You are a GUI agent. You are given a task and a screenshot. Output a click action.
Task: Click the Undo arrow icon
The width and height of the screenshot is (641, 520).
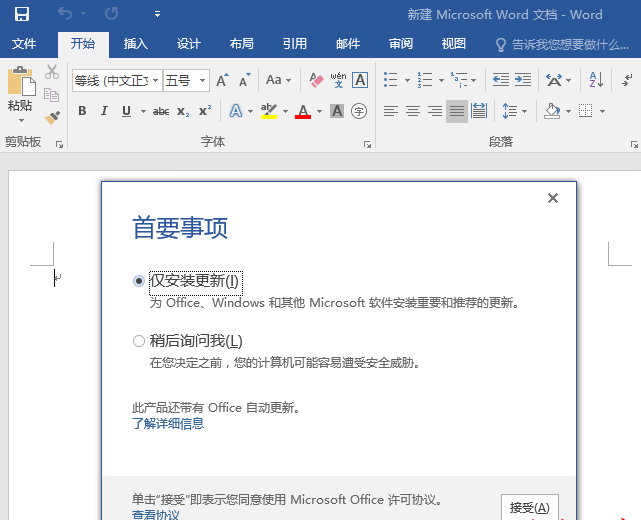pyautogui.click(x=65, y=14)
